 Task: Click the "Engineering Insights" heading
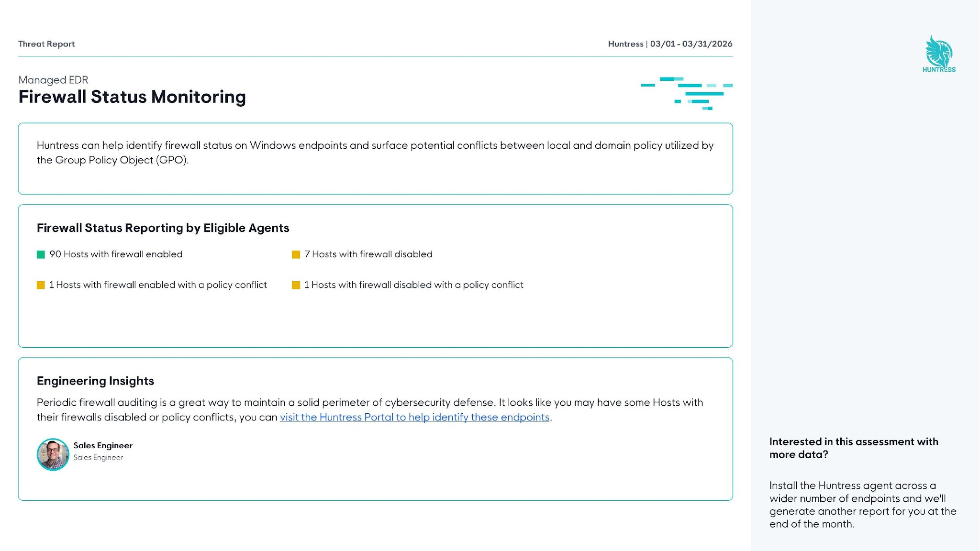(x=95, y=381)
